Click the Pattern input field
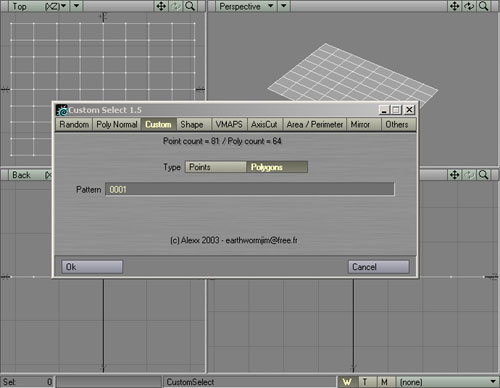The image size is (500, 388). click(250, 189)
